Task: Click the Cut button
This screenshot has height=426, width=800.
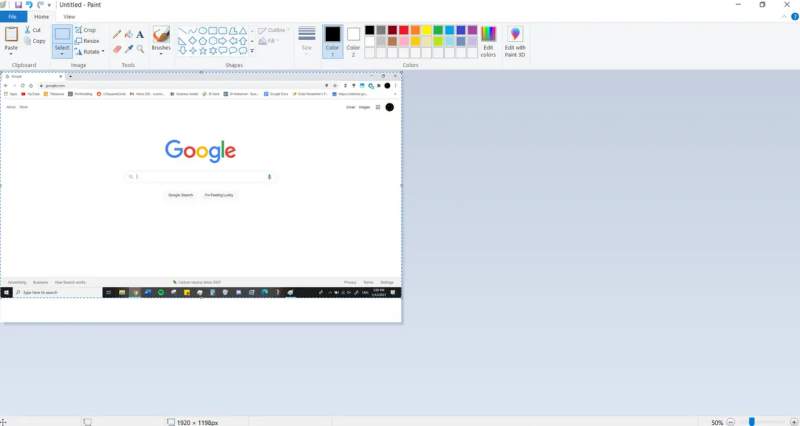Action: pyautogui.click(x=33, y=30)
